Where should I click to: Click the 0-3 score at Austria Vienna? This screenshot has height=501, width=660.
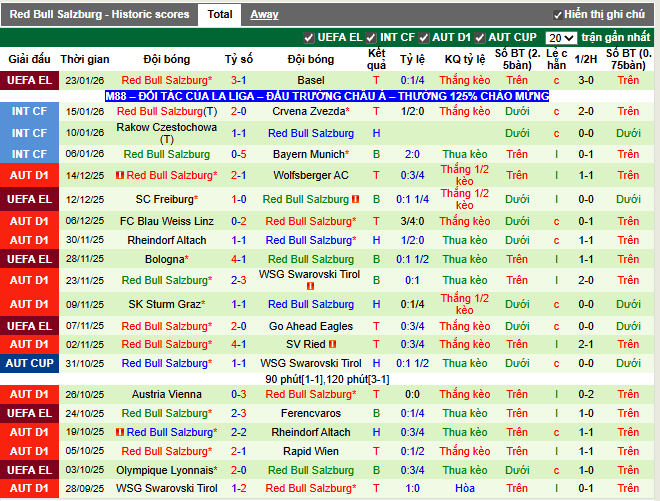tap(239, 394)
